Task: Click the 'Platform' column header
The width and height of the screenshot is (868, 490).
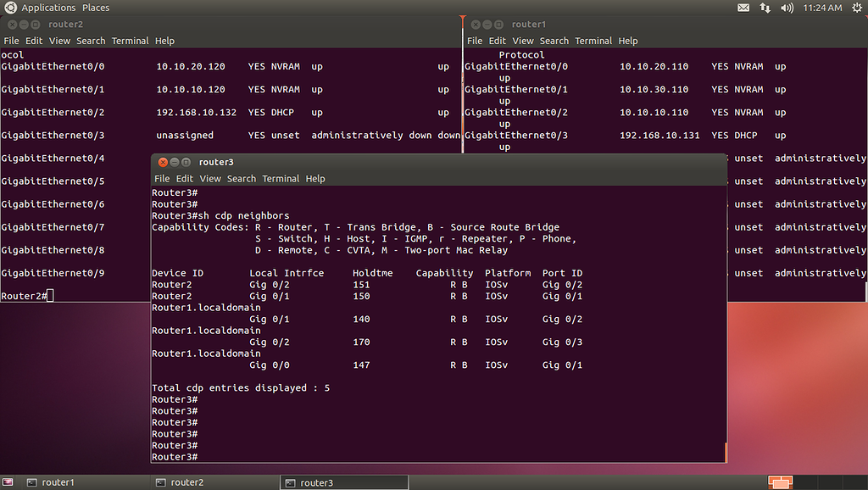Action: [x=508, y=274]
